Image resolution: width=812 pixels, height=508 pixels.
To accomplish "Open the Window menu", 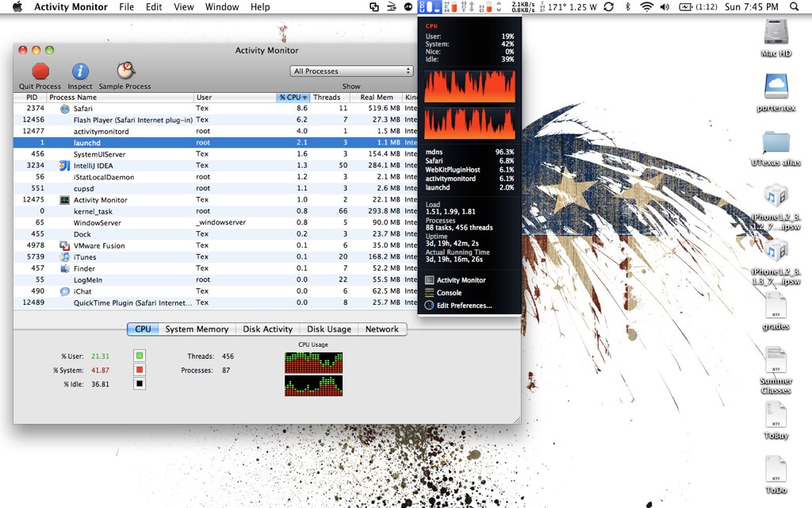I will [222, 6].
